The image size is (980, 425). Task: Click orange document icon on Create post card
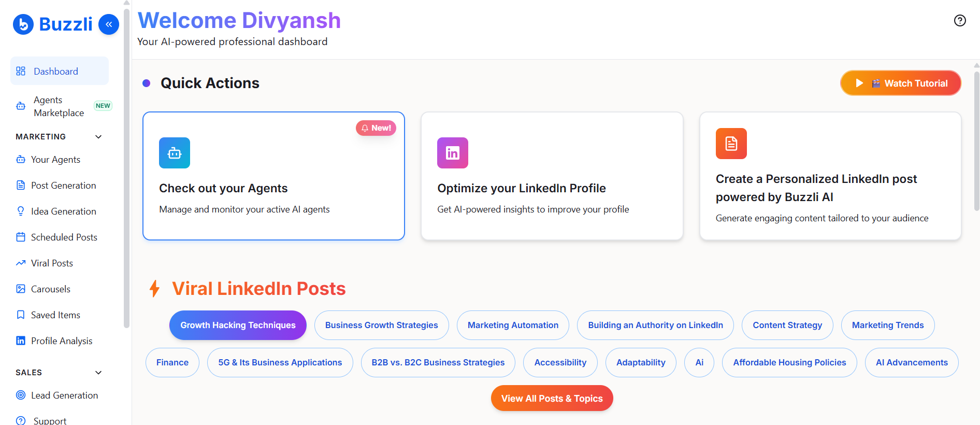pyautogui.click(x=731, y=144)
